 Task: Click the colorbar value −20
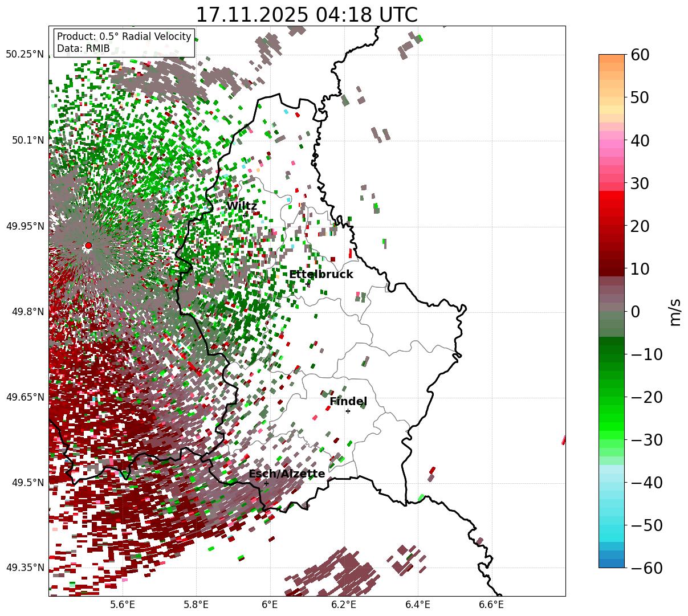click(x=646, y=397)
